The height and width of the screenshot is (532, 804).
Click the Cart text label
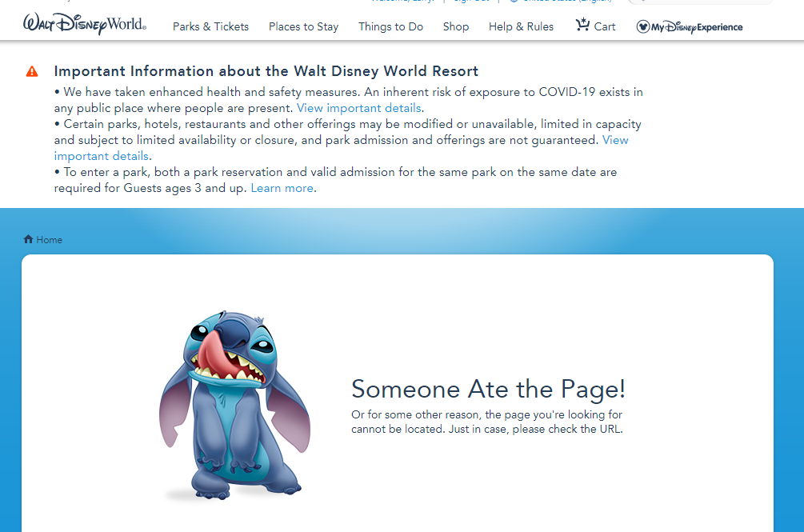coord(605,26)
